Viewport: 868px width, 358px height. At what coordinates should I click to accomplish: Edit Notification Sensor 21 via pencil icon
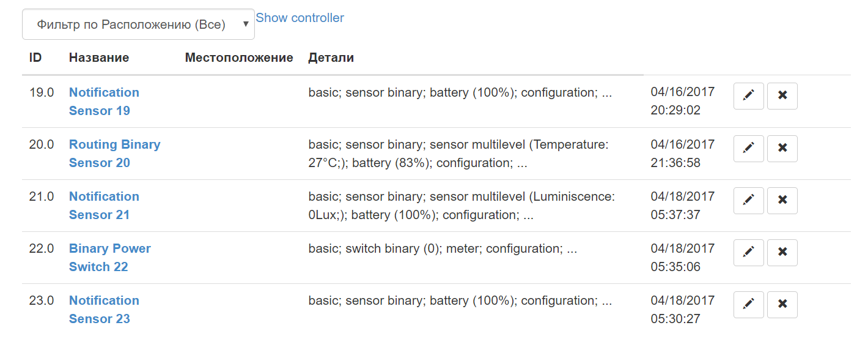point(748,200)
